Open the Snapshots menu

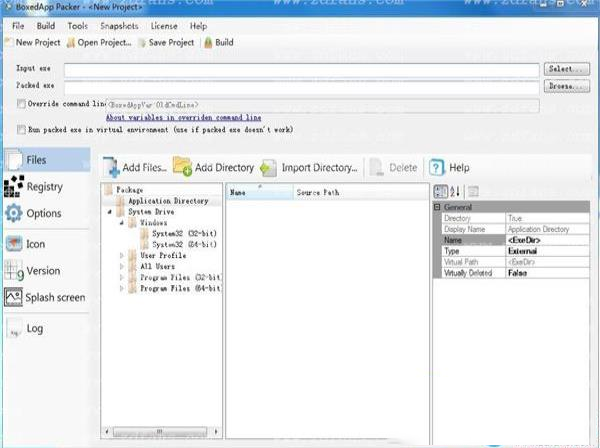(x=119, y=26)
